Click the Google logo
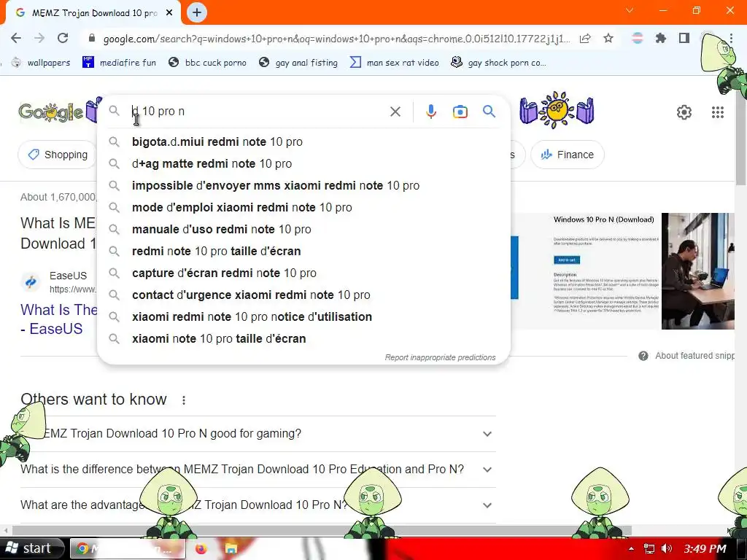This screenshot has width=747, height=560. tap(51, 112)
